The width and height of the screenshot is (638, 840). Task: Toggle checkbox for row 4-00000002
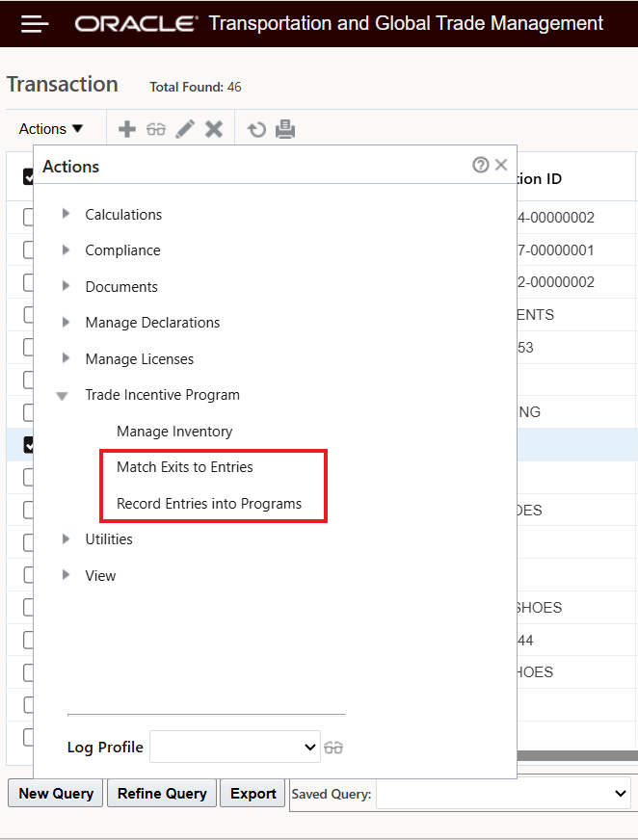click(x=28, y=217)
